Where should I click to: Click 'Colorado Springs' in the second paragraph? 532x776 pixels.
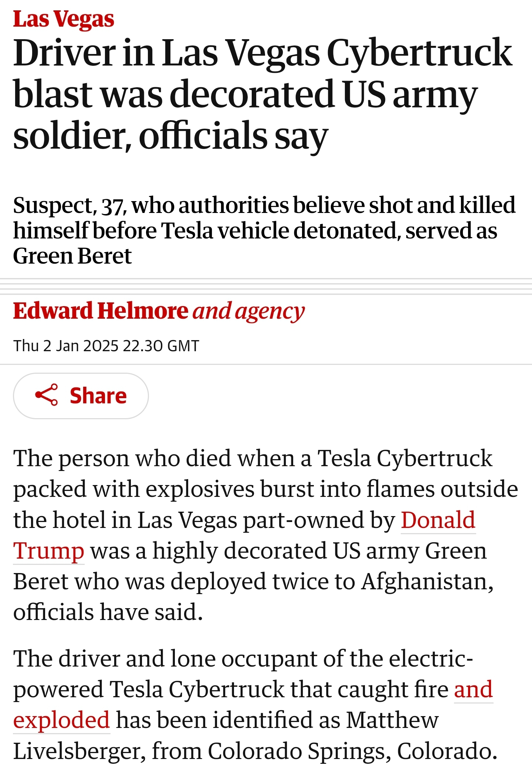pyautogui.click(x=299, y=751)
